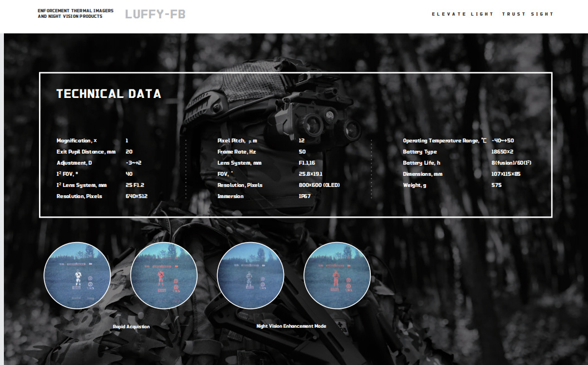Click the weight value '575'

click(x=497, y=185)
